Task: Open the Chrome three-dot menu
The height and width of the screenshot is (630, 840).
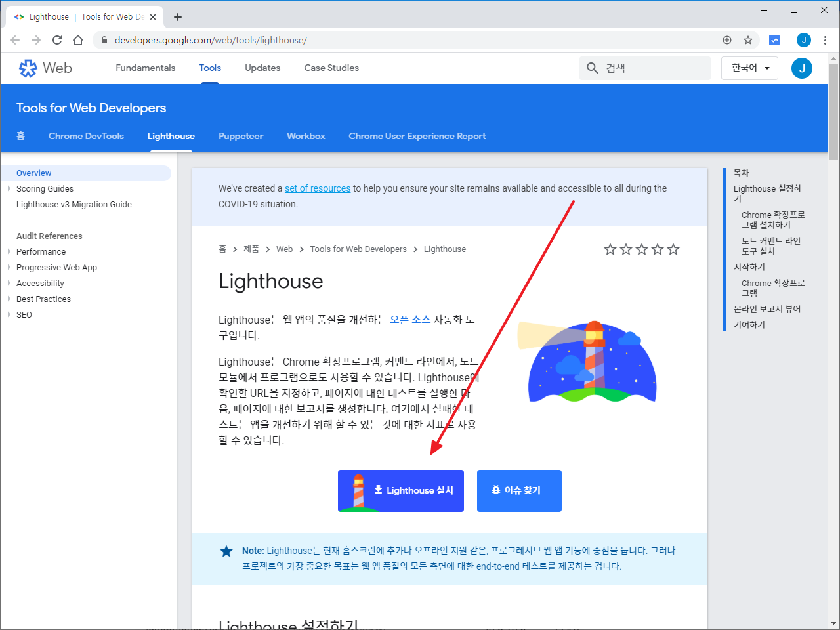Action: click(x=825, y=40)
